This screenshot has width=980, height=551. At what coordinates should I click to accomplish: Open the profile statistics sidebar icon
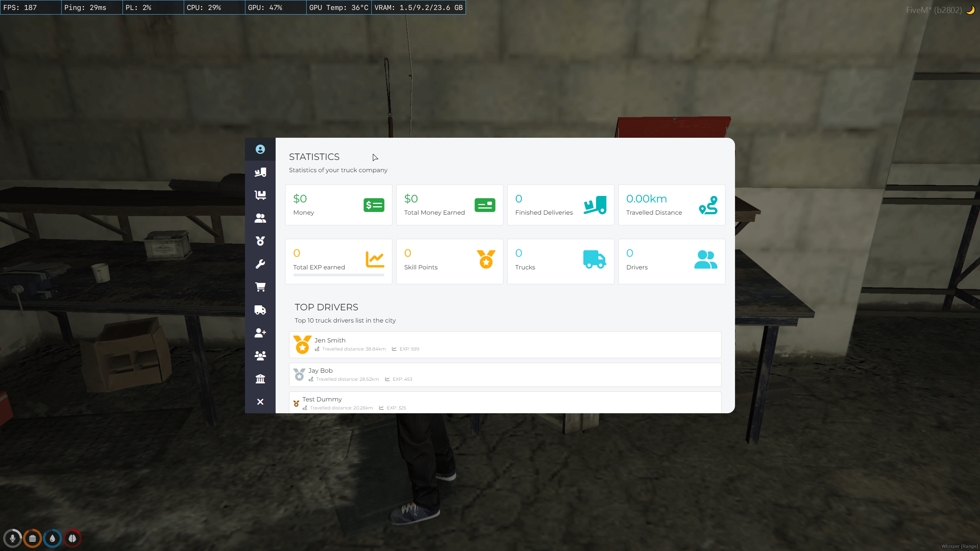point(260,149)
